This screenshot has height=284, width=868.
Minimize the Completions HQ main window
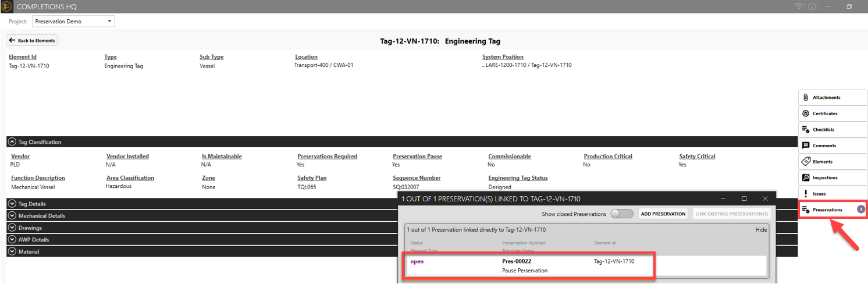point(828,6)
